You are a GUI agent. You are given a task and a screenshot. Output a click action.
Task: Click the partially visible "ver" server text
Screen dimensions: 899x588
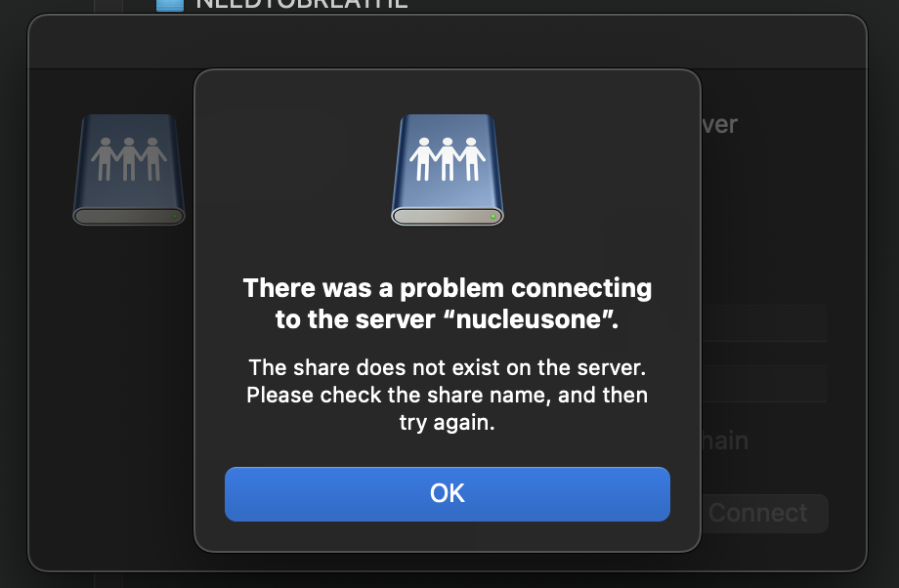coord(720,124)
